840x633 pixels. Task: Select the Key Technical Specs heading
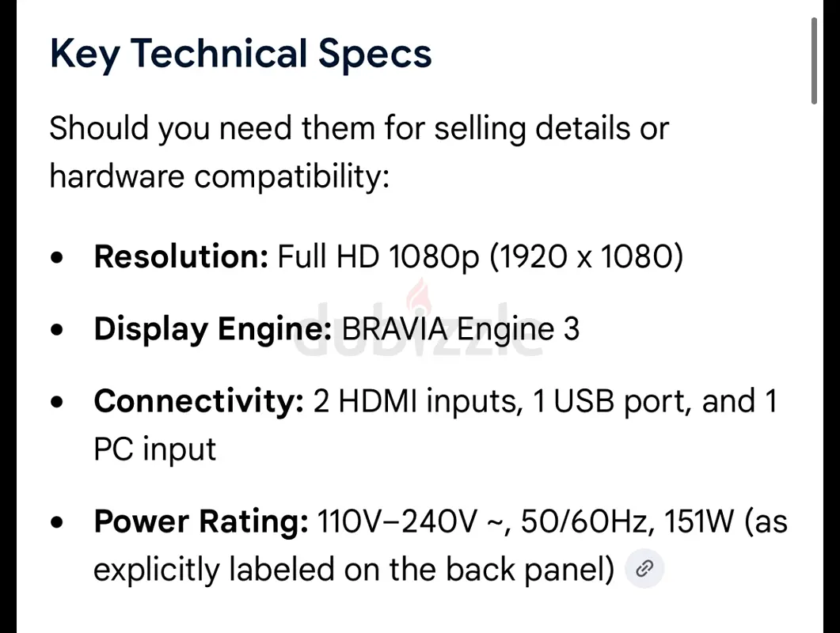coord(241,54)
